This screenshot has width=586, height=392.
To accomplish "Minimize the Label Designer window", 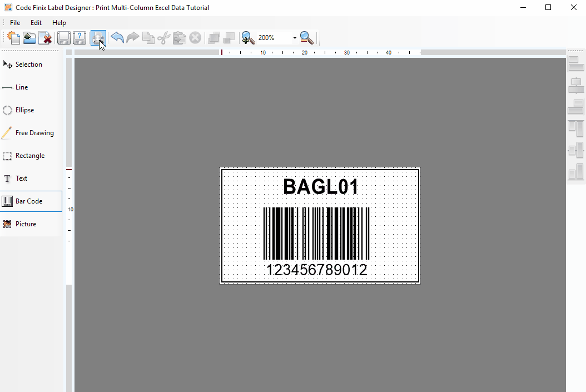I will [x=523, y=7].
